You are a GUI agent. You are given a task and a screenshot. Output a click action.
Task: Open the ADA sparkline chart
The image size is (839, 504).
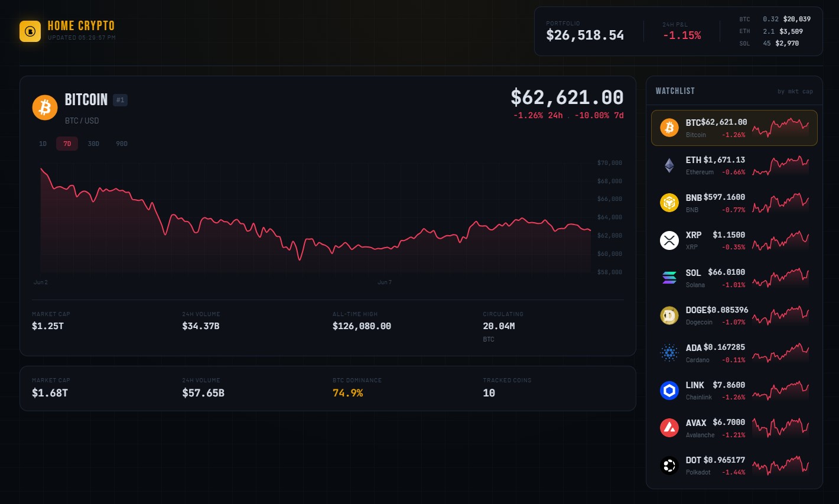[781, 353]
